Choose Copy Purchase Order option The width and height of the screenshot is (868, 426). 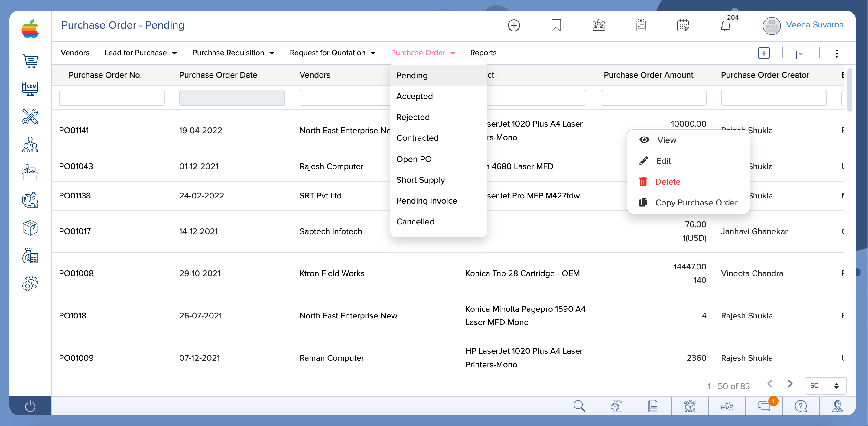(688, 203)
